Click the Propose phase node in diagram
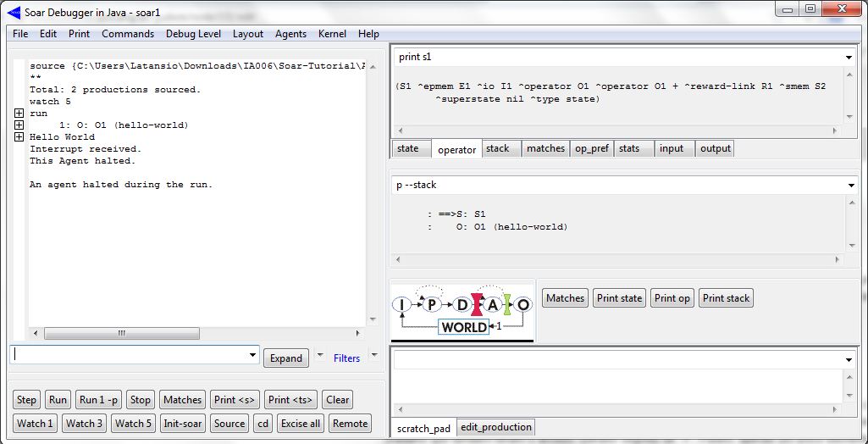Image resolution: width=868 pixels, height=444 pixels. (432, 304)
